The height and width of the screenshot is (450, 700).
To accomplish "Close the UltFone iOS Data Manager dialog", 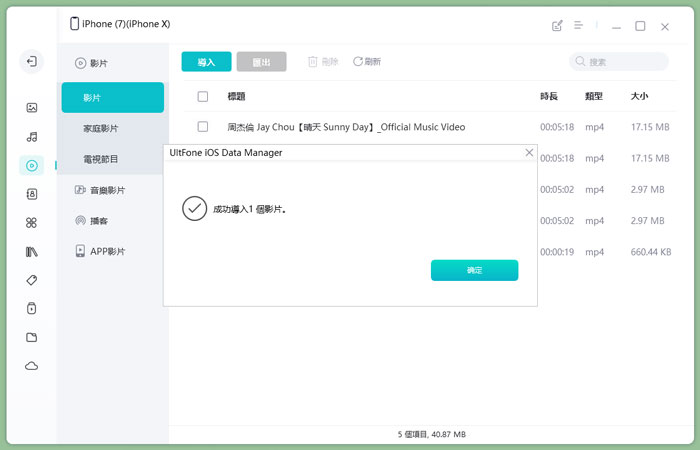I will [529, 152].
